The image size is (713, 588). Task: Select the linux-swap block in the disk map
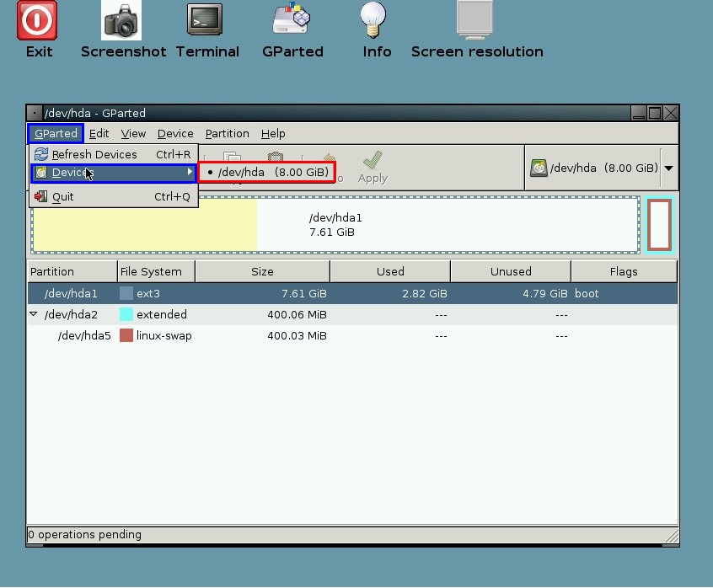coord(659,225)
